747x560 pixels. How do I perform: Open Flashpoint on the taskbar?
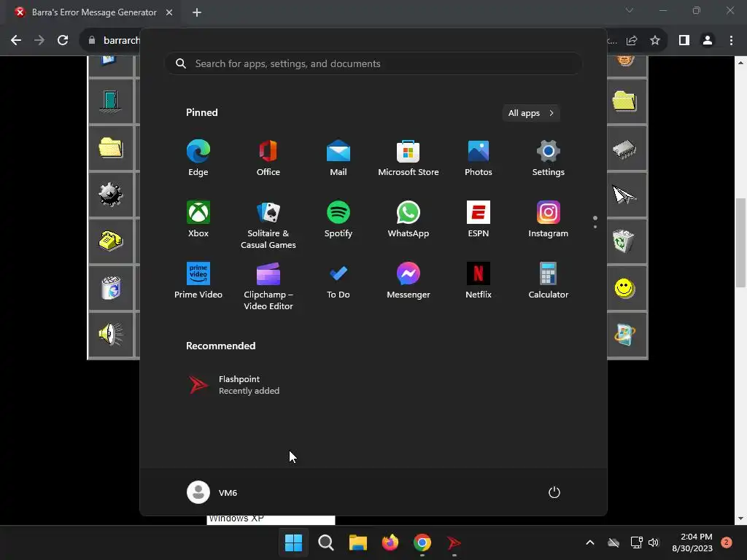(x=454, y=542)
